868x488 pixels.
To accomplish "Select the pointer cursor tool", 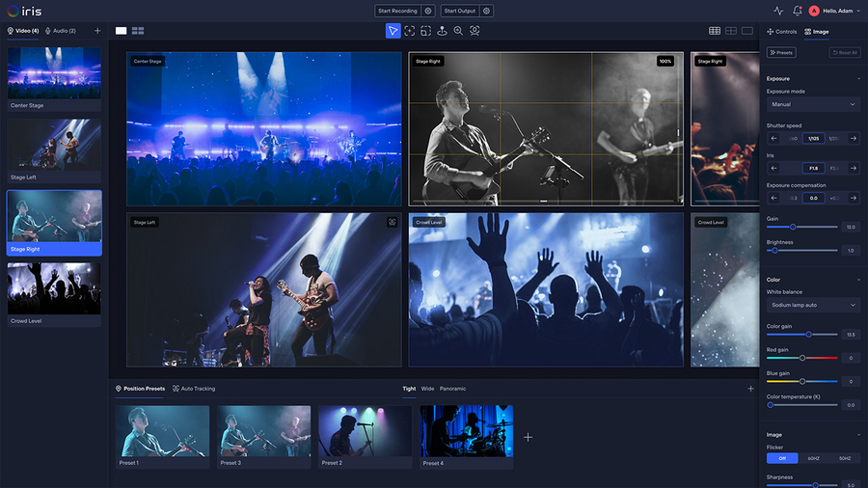I will point(393,31).
